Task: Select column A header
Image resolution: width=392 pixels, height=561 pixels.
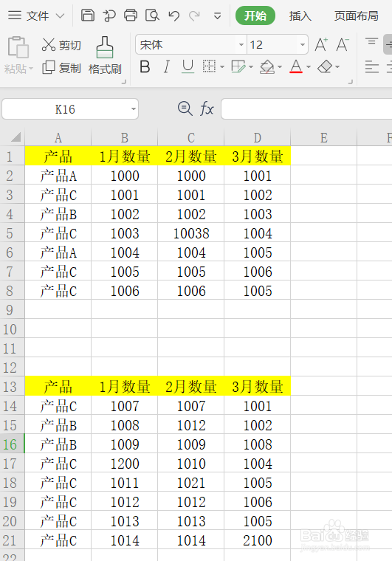Action: (58, 138)
